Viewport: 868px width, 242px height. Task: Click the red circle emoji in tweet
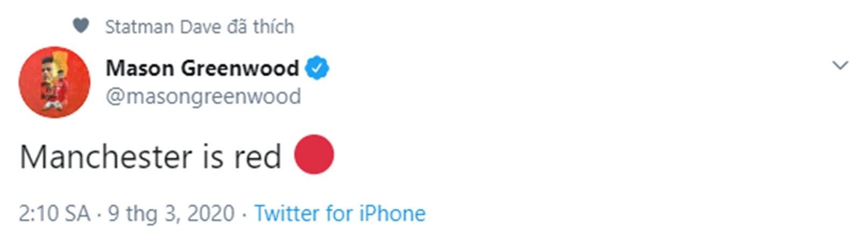point(314,154)
